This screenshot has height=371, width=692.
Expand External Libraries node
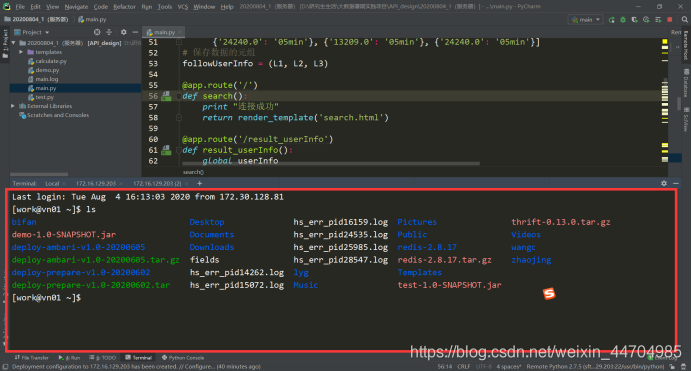(x=13, y=106)
